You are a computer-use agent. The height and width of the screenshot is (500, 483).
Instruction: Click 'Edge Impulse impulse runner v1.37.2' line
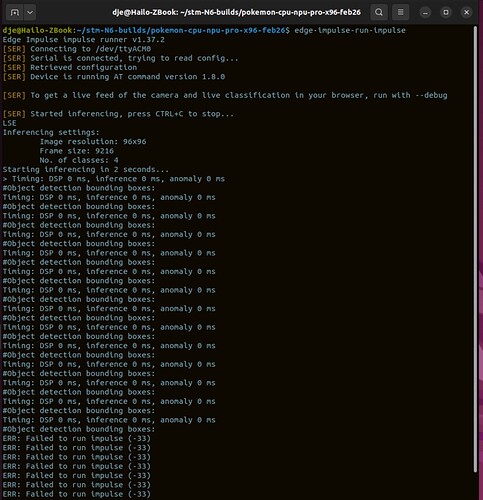pyautogui.click(x=84, y=40)
